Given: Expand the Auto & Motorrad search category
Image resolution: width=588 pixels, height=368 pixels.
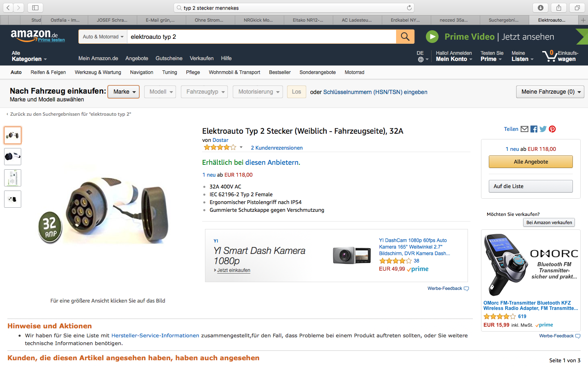Looking at the screenshot, I should [103, 37].
